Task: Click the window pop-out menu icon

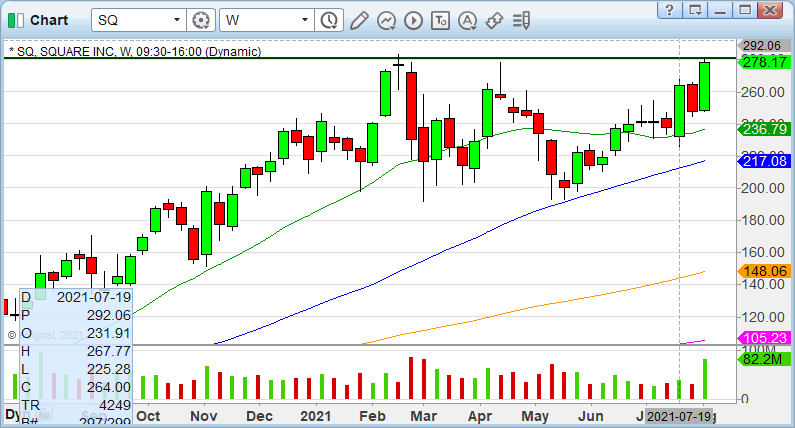Action: click(695, 10)
